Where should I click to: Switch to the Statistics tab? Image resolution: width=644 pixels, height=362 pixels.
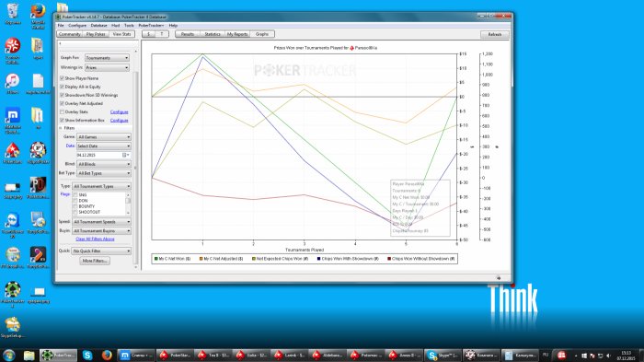[213, 34]
